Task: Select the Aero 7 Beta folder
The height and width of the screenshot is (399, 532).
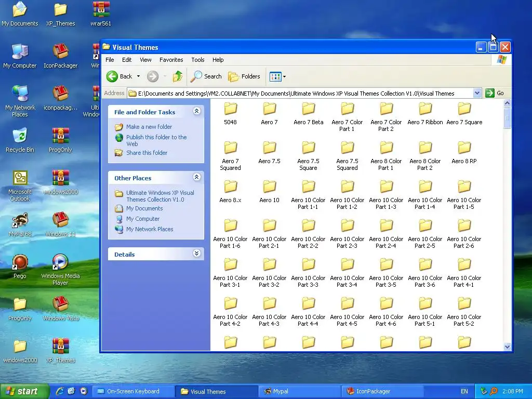Action: pos(309,114)
